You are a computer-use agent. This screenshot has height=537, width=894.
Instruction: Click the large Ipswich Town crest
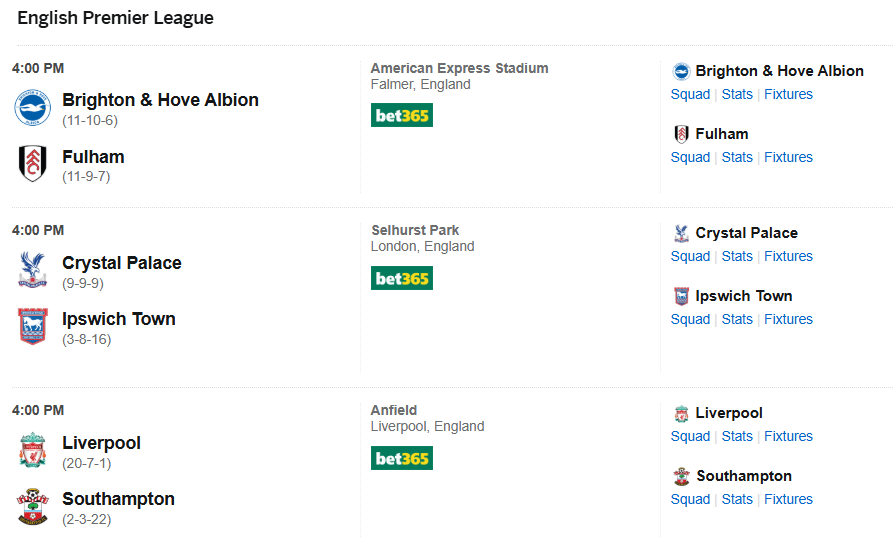33,326
